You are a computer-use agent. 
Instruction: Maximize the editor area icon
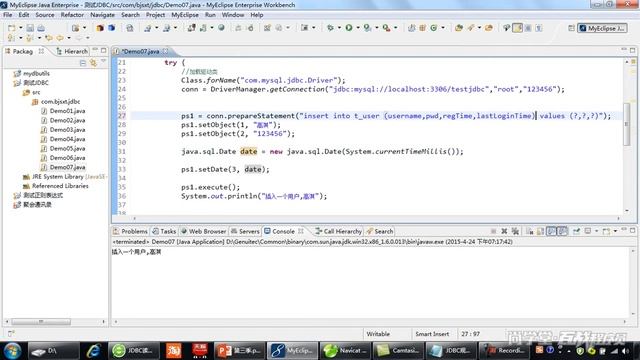[x=632, y=50]
